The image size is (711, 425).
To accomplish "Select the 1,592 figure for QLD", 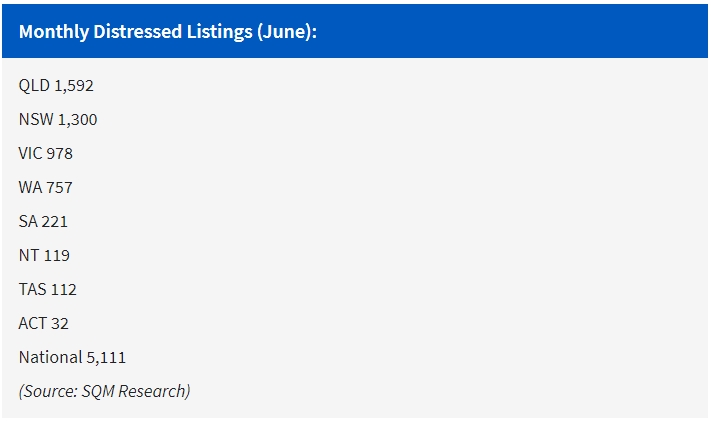I will pyautogui.click(x=74, y=86).
